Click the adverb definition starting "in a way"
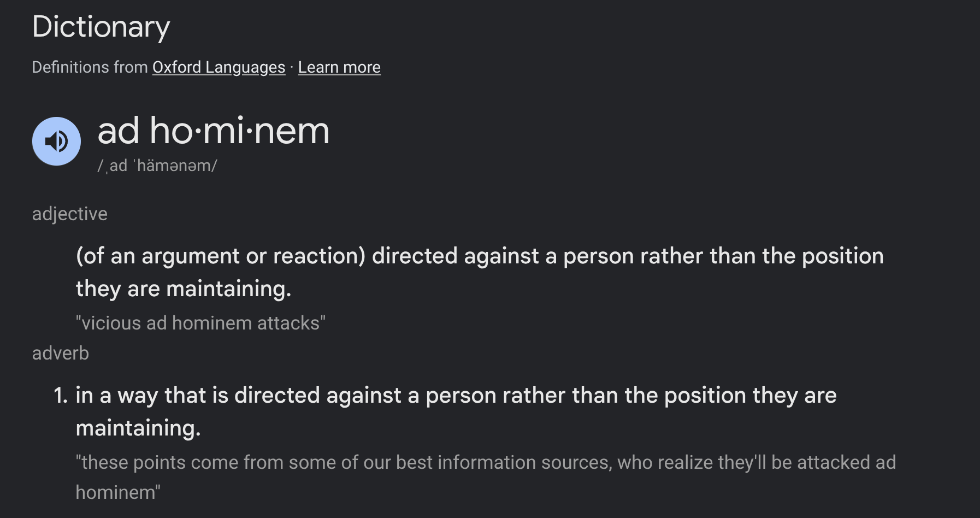 456,411
